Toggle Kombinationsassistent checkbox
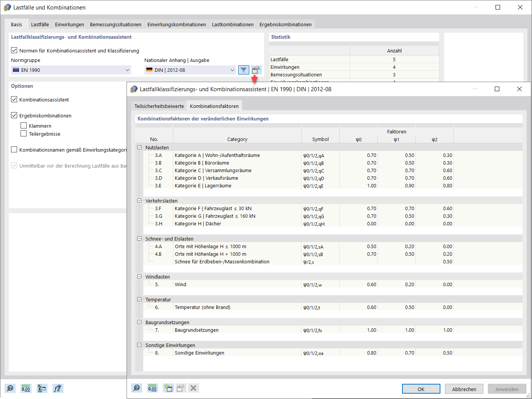 click(14, 100)
